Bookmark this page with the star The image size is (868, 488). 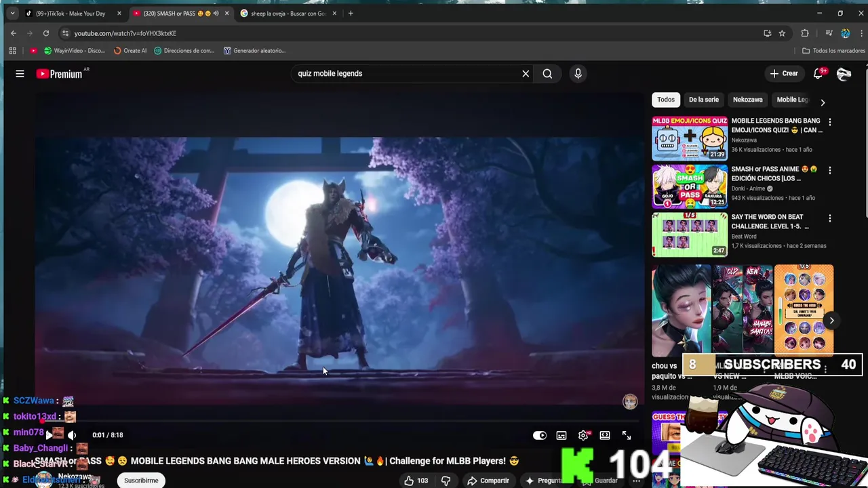pos(782,33)
